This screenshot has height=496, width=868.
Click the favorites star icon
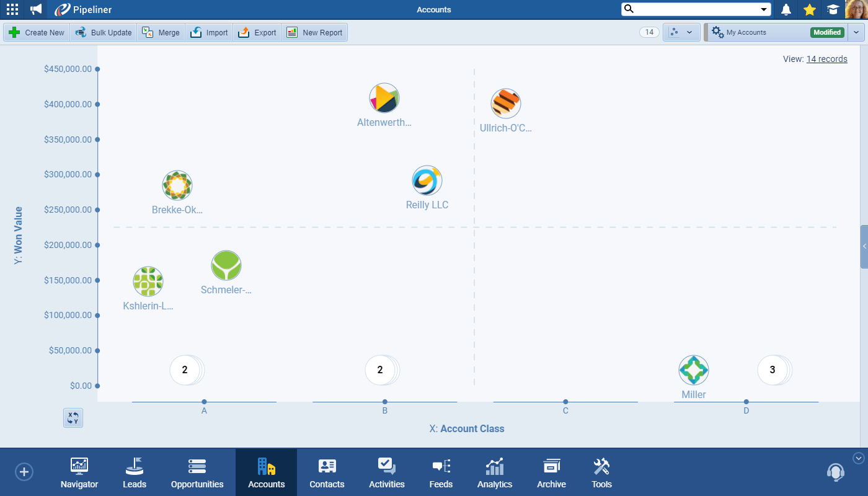tap(809, 9)
